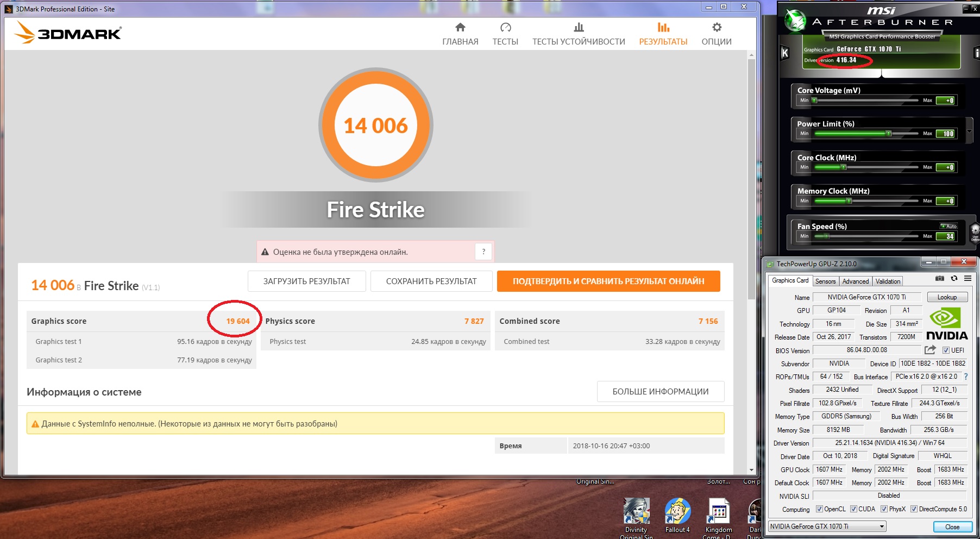Click the Power Limit slider in Afterburner

pos(866,134)
